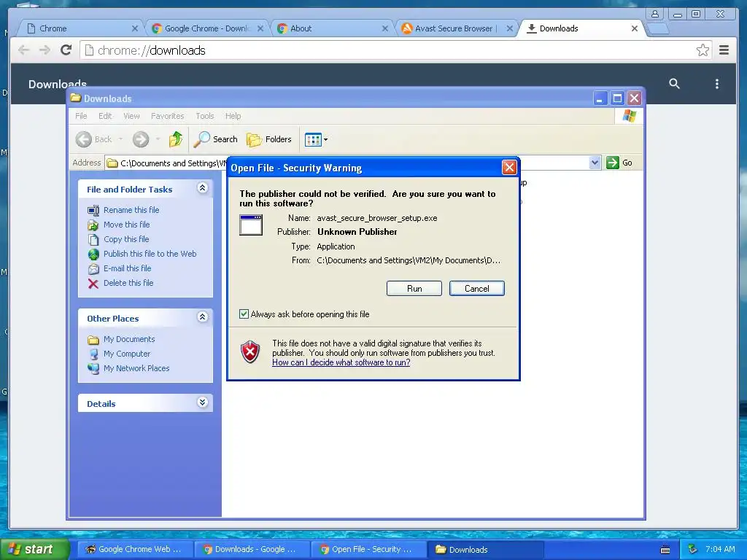
Task: Click Rename this file
Action: coord(131,210)
